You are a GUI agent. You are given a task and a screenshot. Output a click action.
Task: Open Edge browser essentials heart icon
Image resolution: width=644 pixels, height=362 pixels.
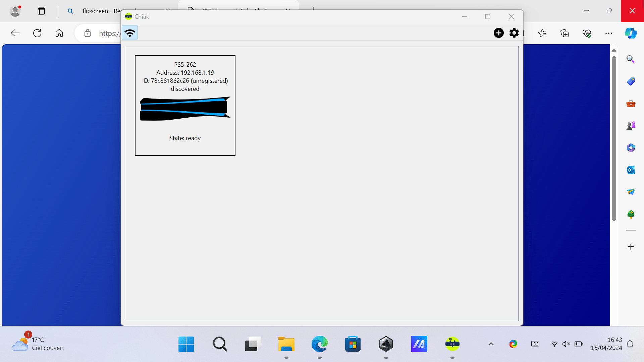click(587, 33)
